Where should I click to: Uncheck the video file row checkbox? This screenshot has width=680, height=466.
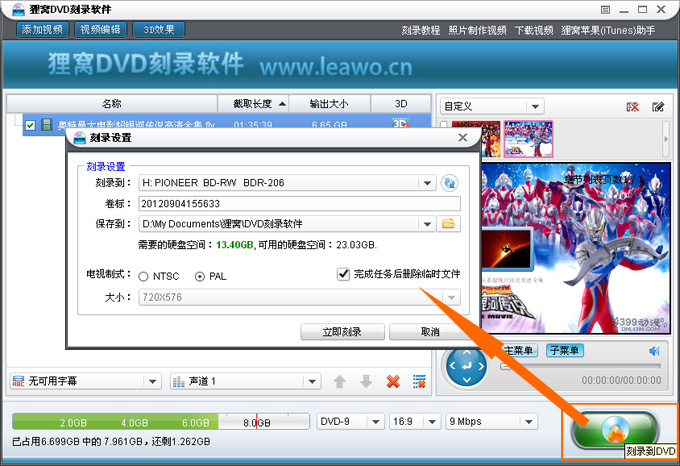[30, 125]
